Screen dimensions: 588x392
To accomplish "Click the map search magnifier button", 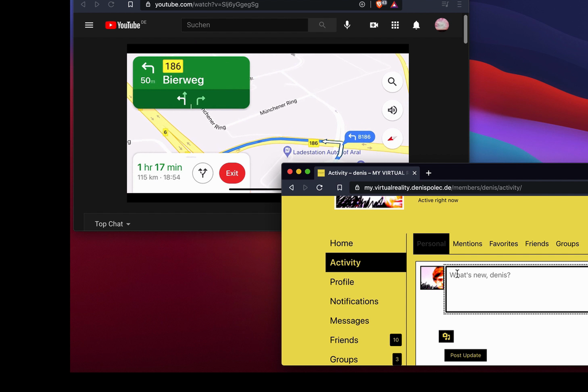I will tap(392, 82).
